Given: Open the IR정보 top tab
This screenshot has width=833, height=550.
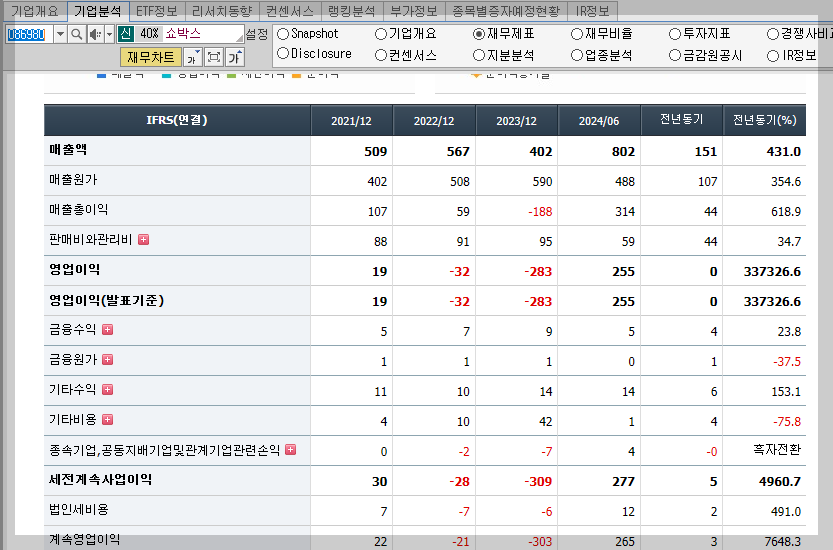Looking at the screenshot, I should (592, 11).
